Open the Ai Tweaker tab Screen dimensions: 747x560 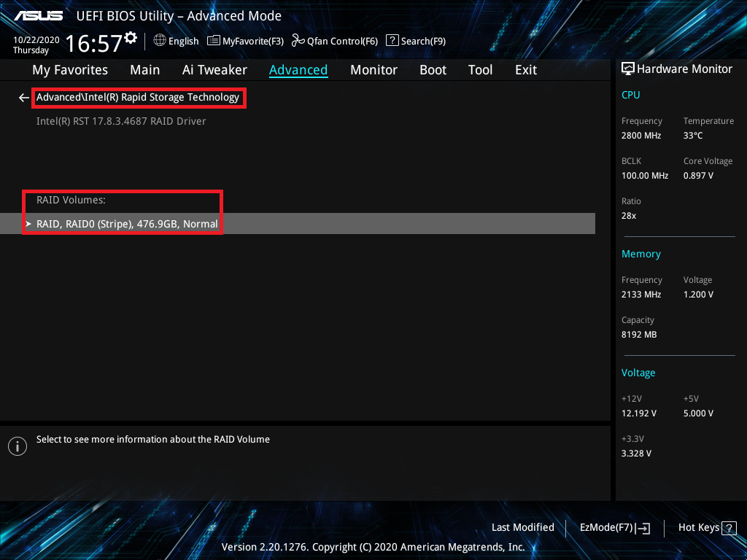pos(214,70)
